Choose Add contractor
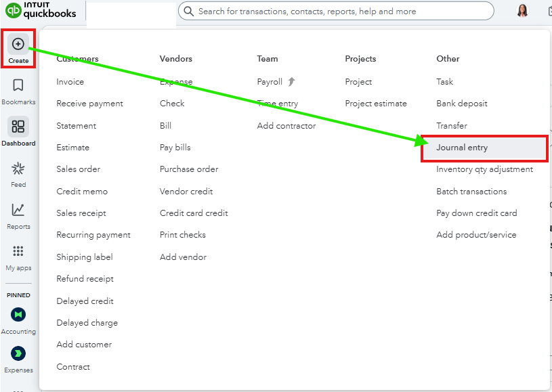Image resolution: width=552 pixels, height=392 pixels. [x=286, y=126]
